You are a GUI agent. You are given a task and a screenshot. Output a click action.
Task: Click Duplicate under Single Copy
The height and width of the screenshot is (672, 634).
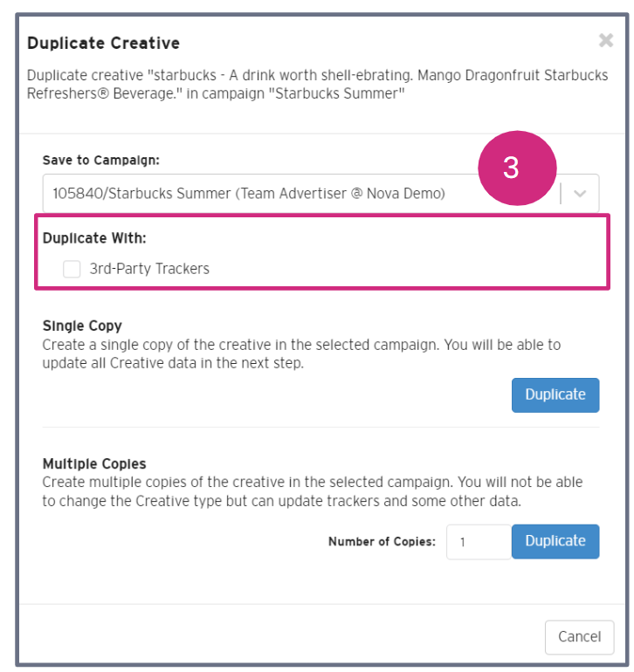click(555, 394)
